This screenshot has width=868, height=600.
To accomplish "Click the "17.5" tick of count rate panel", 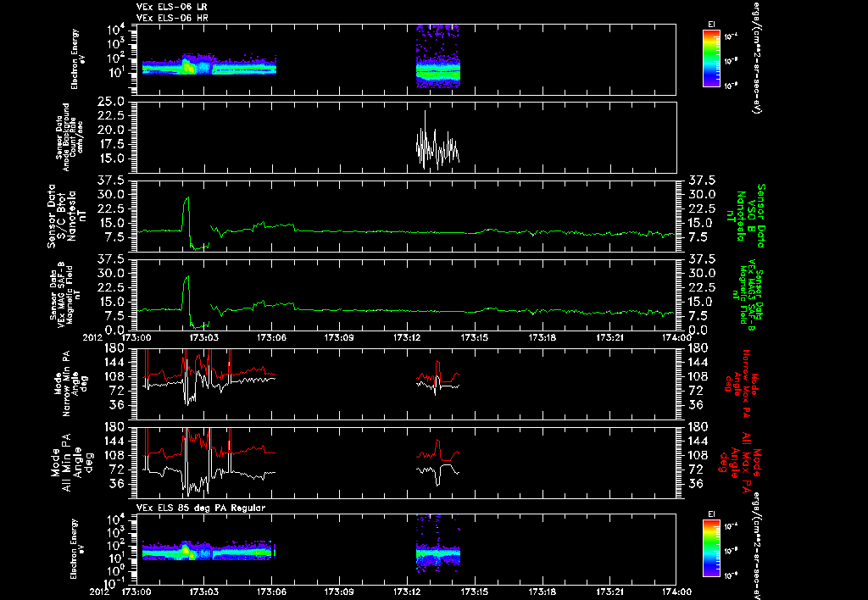I will click(x=113, y=144).
